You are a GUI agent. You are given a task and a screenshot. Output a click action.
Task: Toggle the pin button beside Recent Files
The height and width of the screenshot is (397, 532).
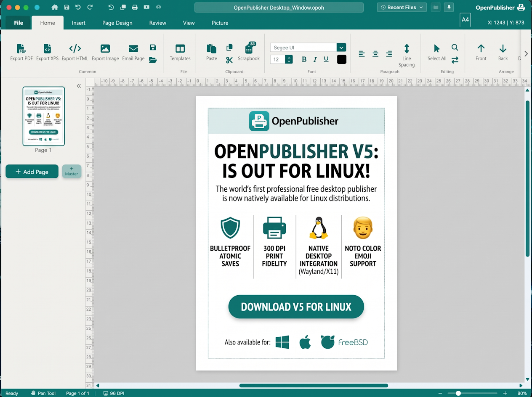tap(450, 7)
